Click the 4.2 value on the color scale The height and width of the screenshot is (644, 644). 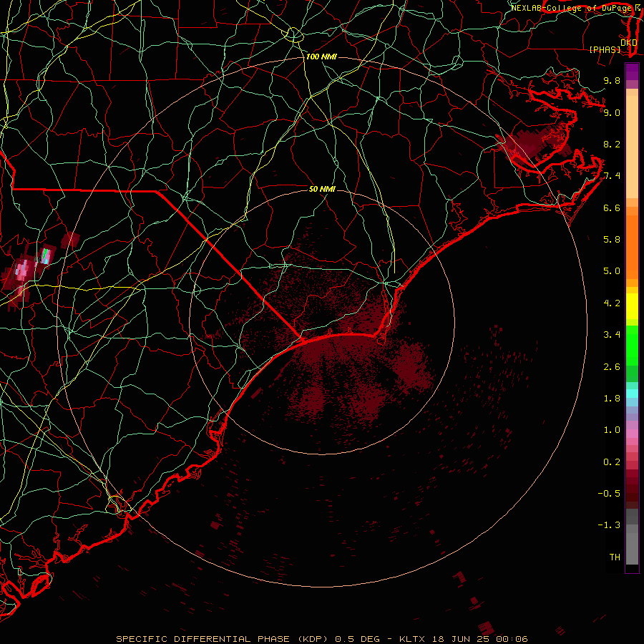click(612, 303)
